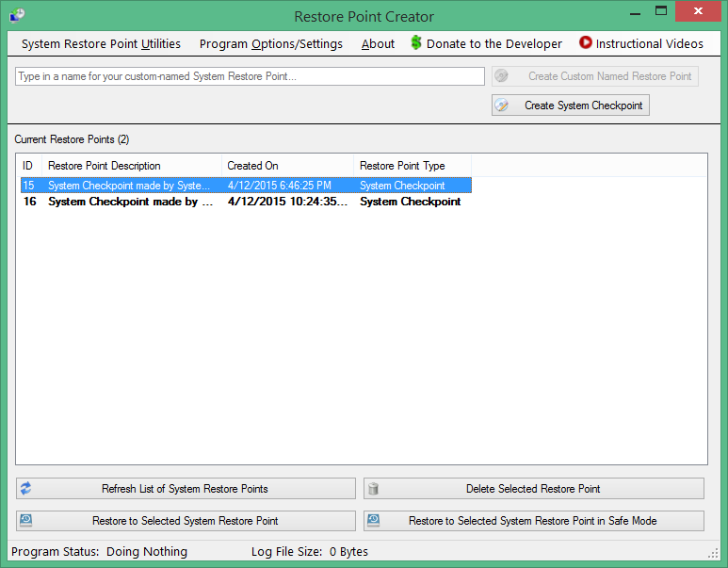
Task: Click the red play Instructional Videos icon
Action: pos(586,43)
